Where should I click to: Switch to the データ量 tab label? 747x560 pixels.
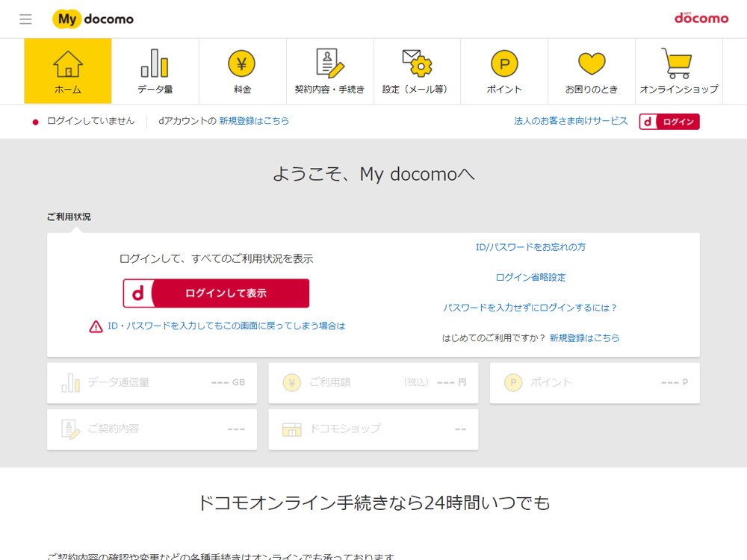click(x=155, y=89)
